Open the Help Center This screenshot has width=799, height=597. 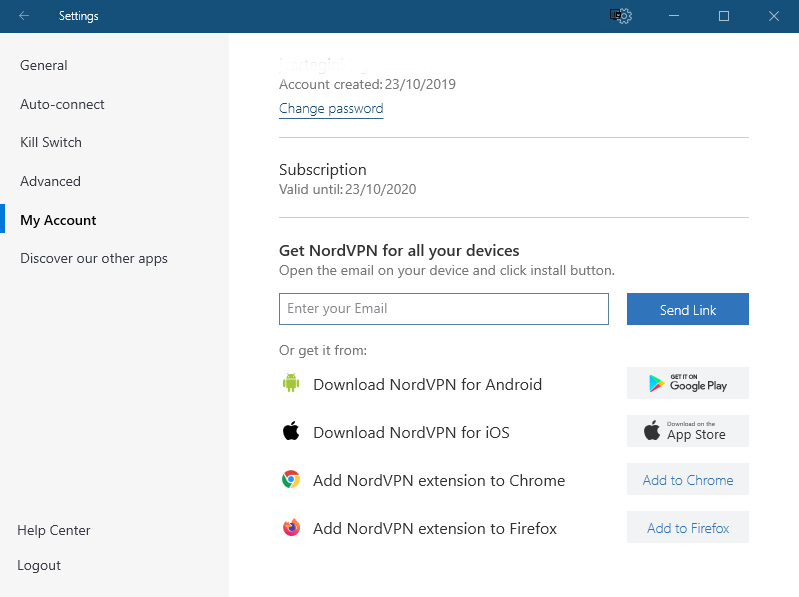[x=54, y=530]
